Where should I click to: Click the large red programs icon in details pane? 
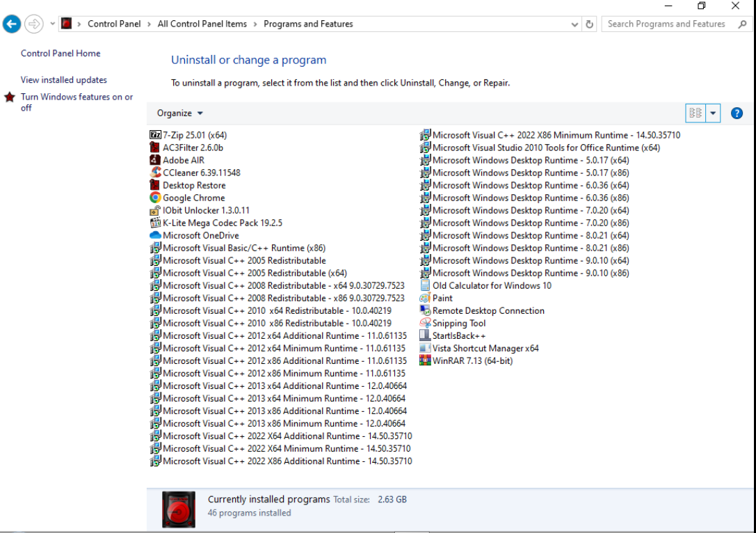click(x=179, y=509)
